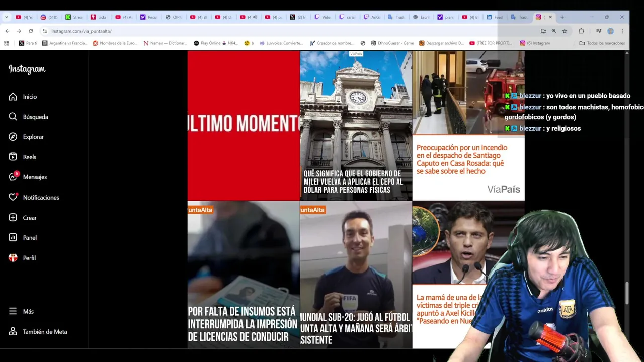Switch to the tab playing audio
The image size is (644, 362).
click(249, 17)
